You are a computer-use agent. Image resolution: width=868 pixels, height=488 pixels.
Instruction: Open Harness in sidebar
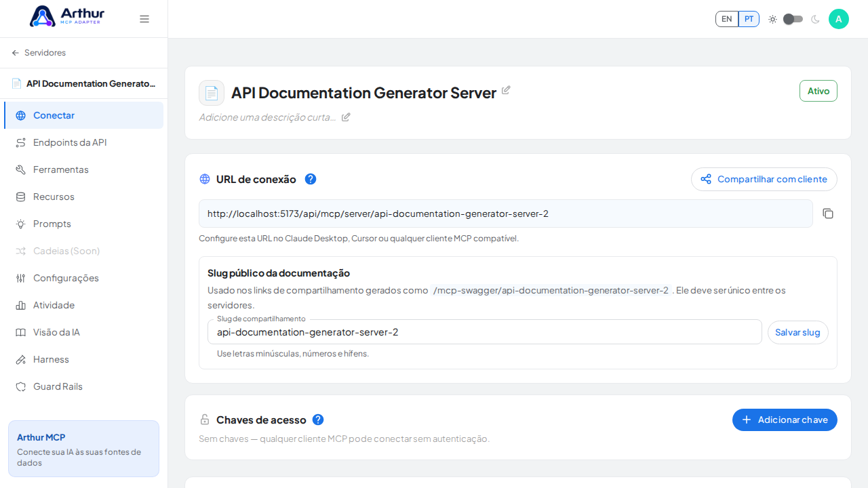coord(83,359)
